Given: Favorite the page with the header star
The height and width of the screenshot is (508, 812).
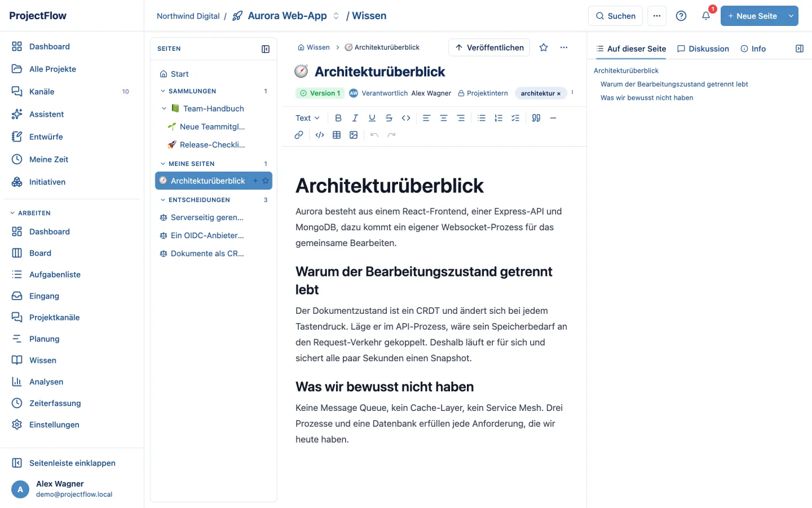Looking at the screenshot, I should tap(544, 47).
